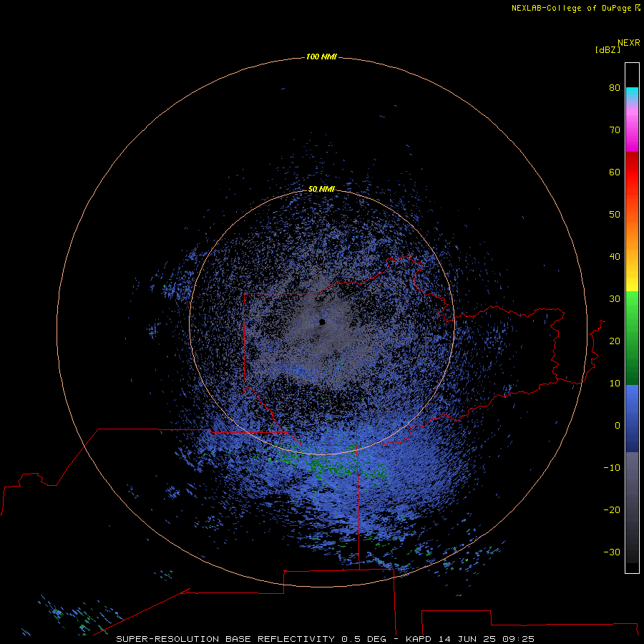This screenshot has width=644, height=644.
Task: Click the NEXR legend title
Action: tap(629, 43)
